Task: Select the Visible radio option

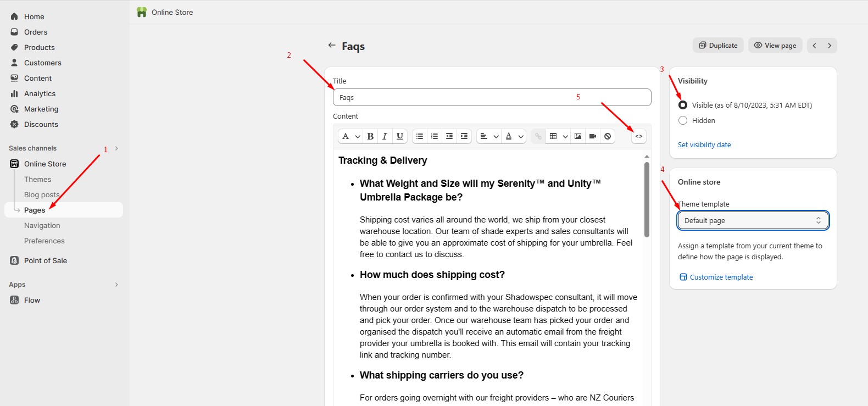Action: tap(683, 105)
